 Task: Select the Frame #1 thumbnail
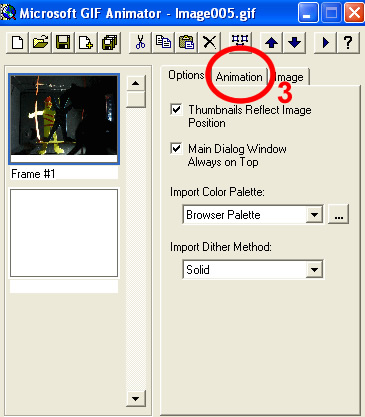(x=64, y=119)
